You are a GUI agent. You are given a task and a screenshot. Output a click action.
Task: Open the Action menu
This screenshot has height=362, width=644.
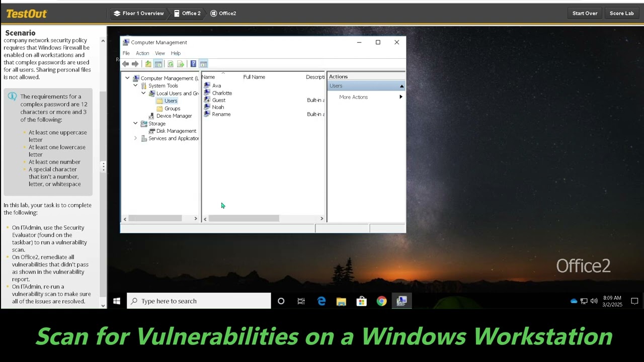[142, 53]
